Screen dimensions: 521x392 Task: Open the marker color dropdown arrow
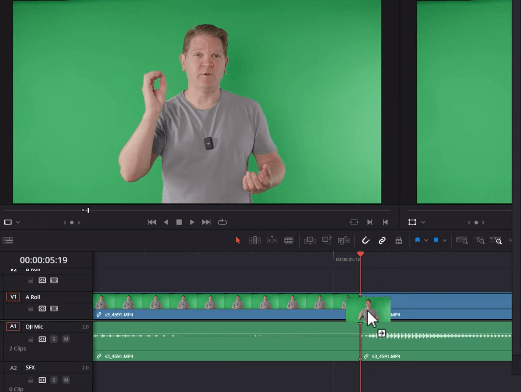(444, 240)
